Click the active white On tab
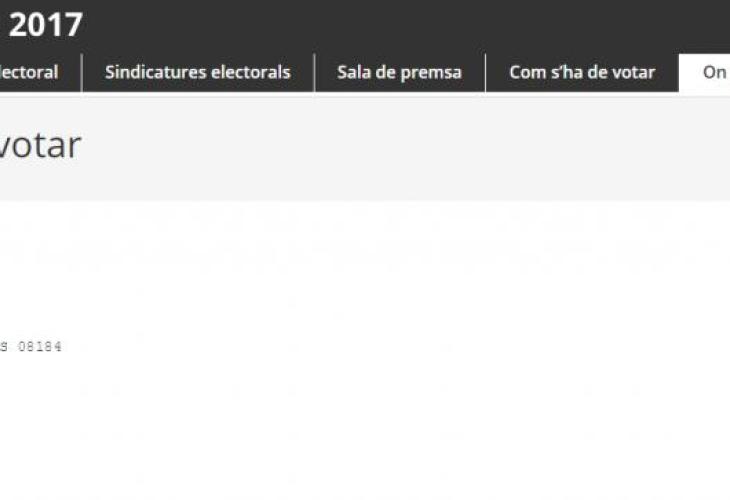 (705, 73)
